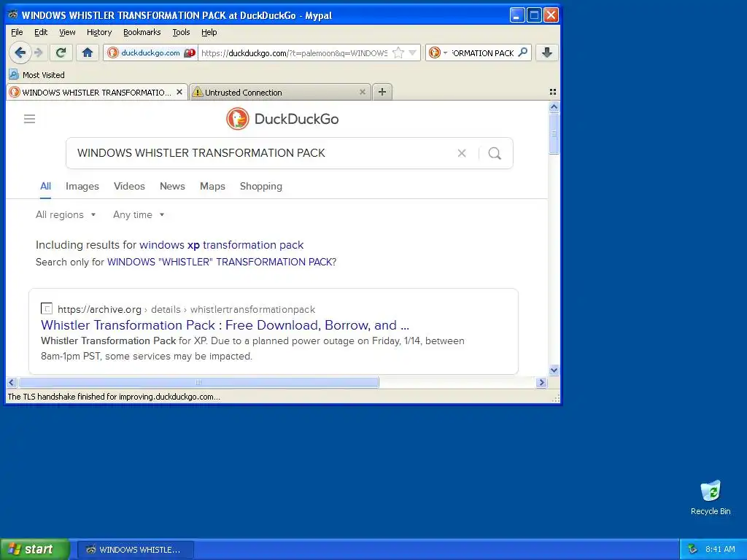The image size is (747, 560).
Task: Open the File menu
Action: click(x=17, y=32)
